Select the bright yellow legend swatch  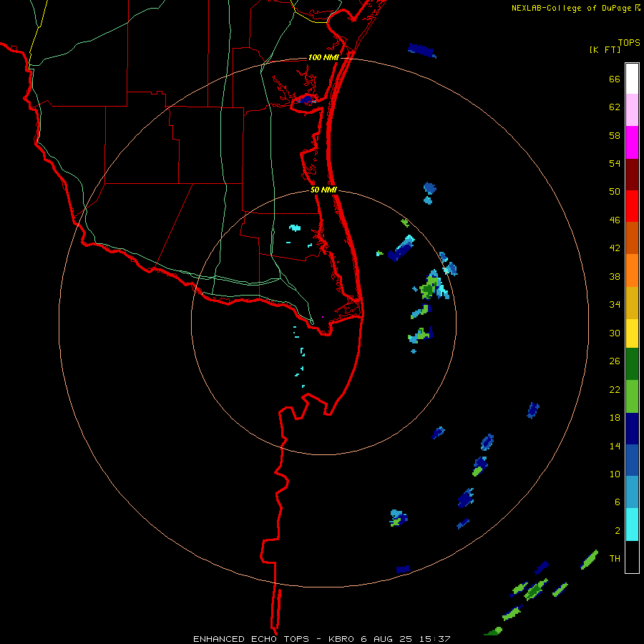(632, 333)
